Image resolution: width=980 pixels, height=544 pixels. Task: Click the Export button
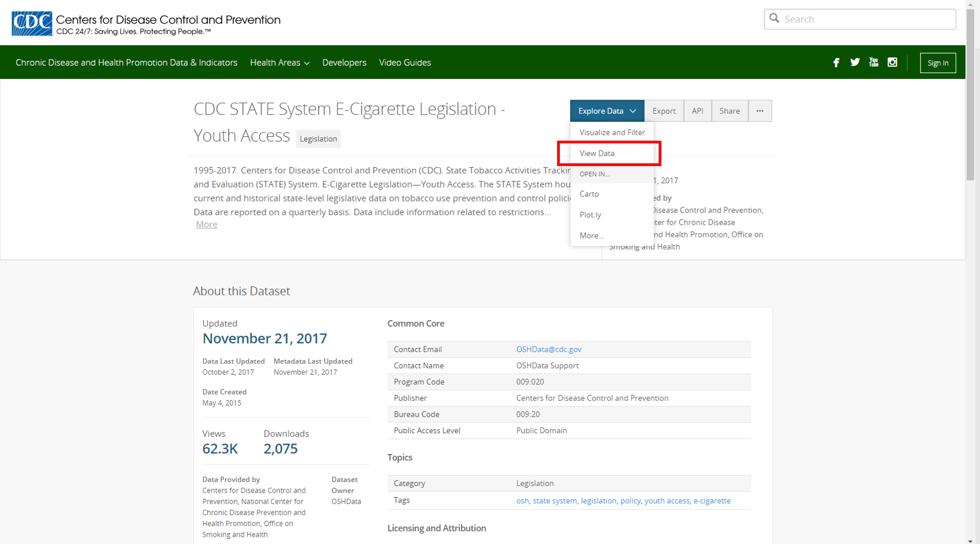click(664, 111)
